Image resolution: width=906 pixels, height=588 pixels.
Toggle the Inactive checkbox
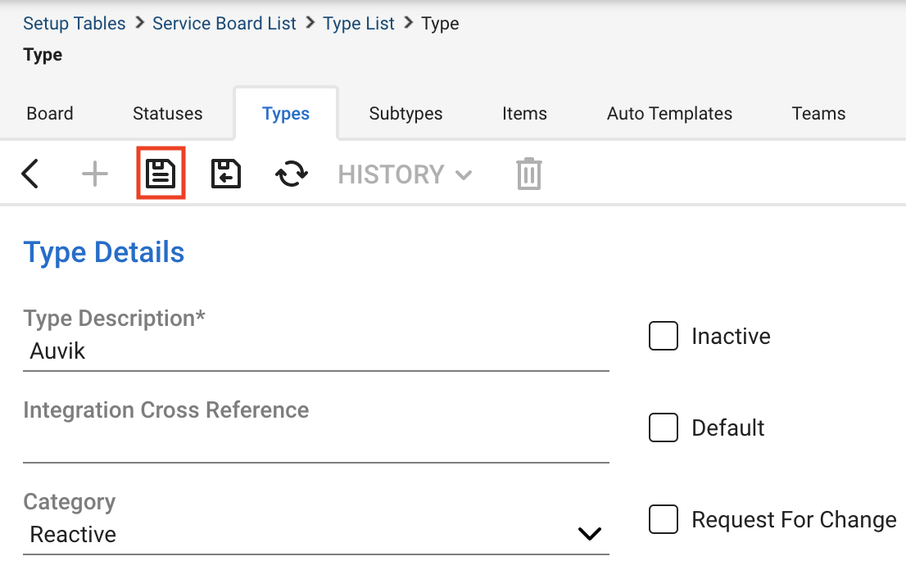[664, 336]
